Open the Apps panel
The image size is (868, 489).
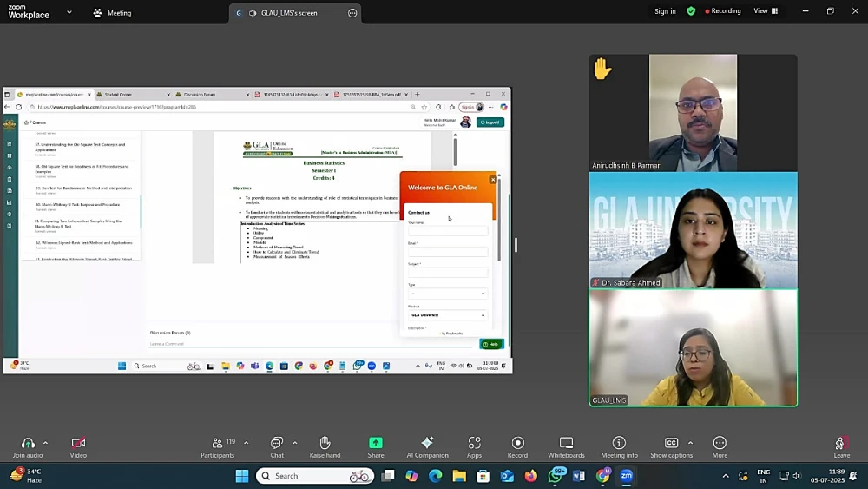(474, 446)
